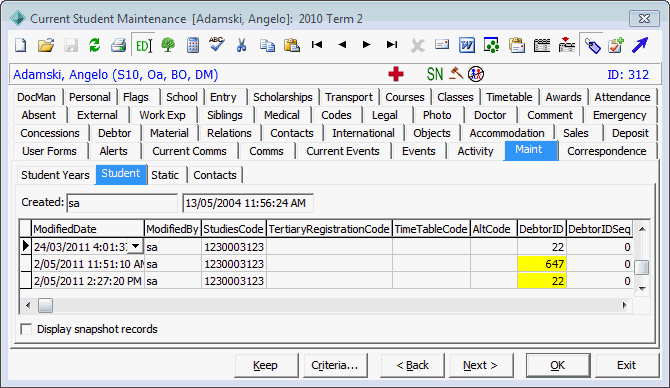The image size is (670, 388).
Task: Open the Word document icon
Action: [467, 45]
